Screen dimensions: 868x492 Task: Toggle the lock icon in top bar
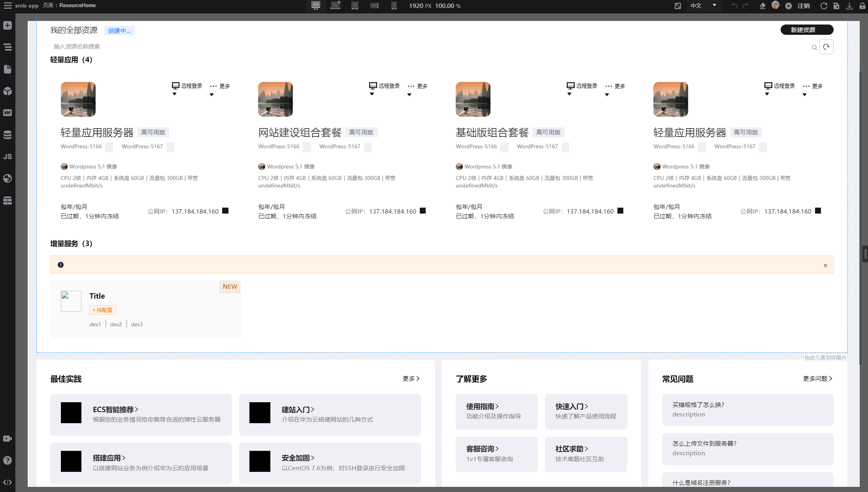862,6
